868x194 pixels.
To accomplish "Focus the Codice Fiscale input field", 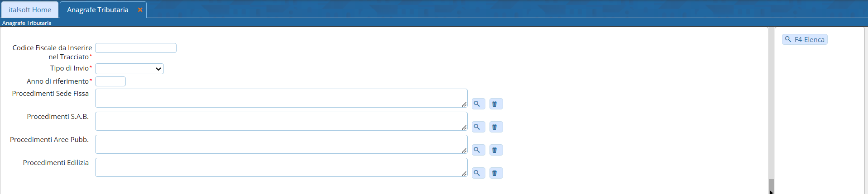I will [x=136, y=48].
